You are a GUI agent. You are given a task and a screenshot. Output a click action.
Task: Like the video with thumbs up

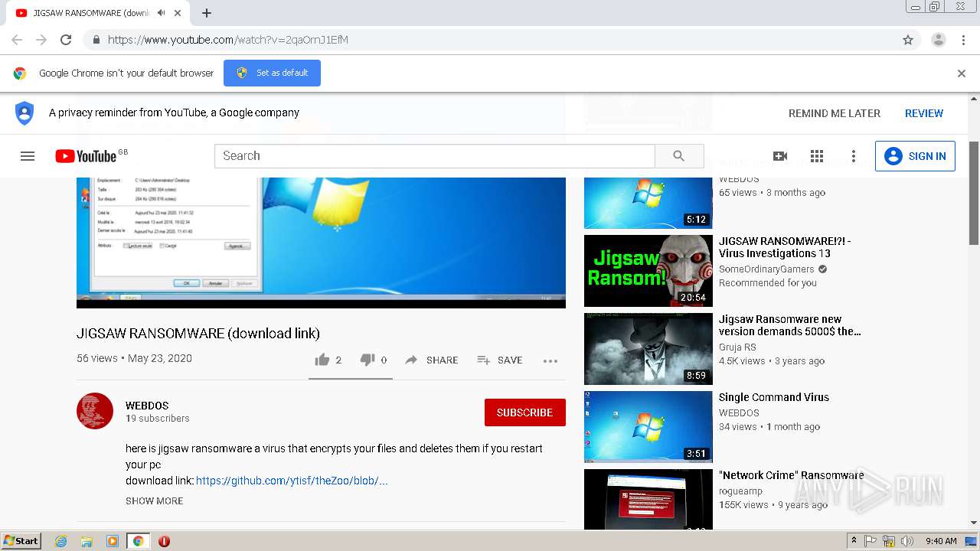click(x=328, y=360)
